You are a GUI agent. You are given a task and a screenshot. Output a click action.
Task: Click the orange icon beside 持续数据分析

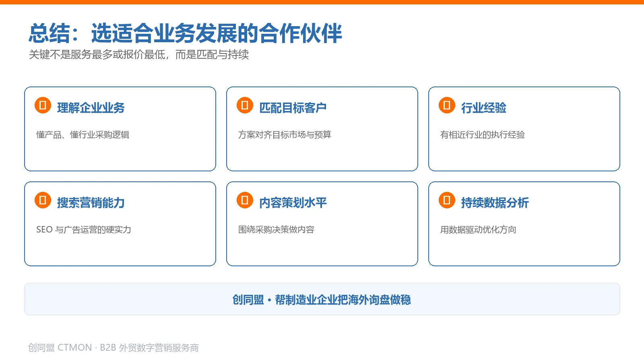[x=447, y=200]
